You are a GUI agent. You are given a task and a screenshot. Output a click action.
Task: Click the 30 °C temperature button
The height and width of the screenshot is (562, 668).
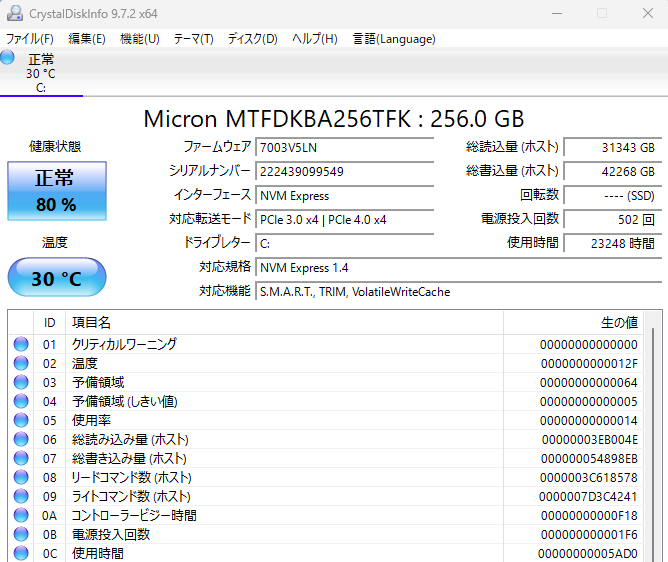(x=56, y=278)
